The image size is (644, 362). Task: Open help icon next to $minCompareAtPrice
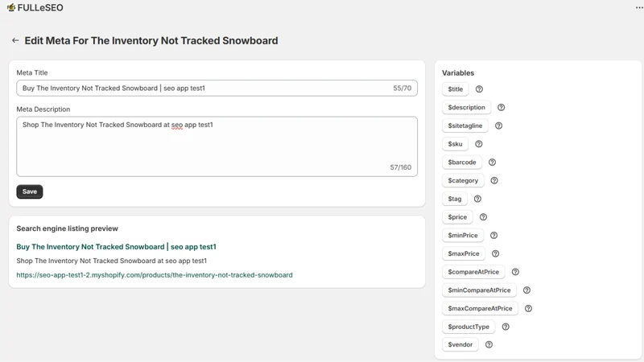point(526,290)
